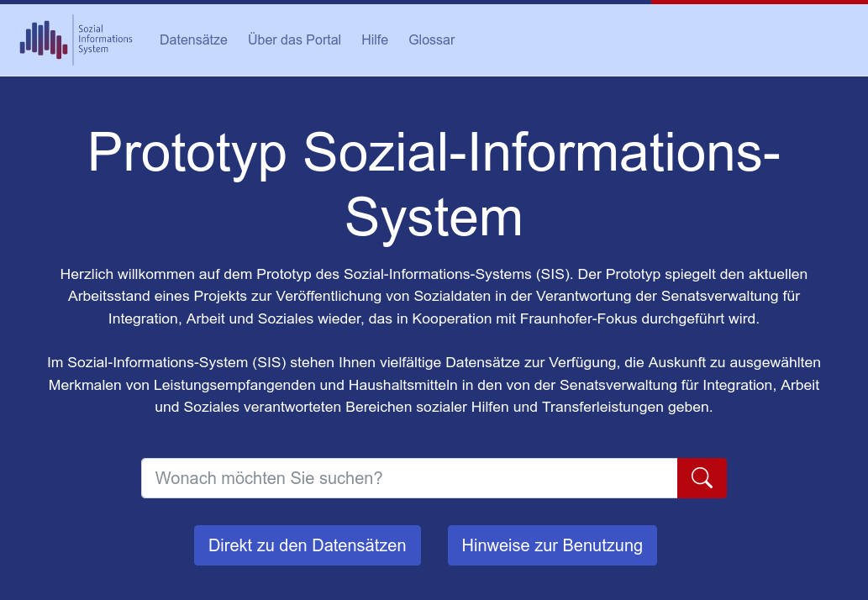The height and width of the screenshot is (600, 868).
Task: Select Glossar in the top navigation
Action: pos(431,39)
